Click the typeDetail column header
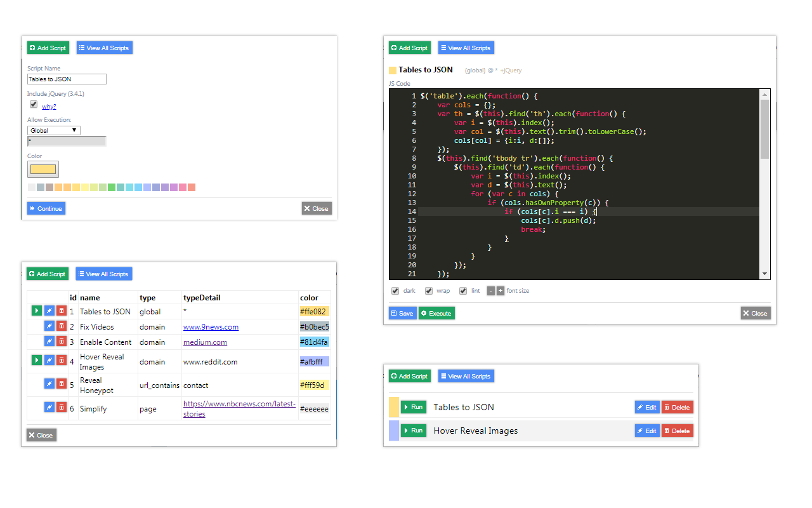 [x=202, y=298]
